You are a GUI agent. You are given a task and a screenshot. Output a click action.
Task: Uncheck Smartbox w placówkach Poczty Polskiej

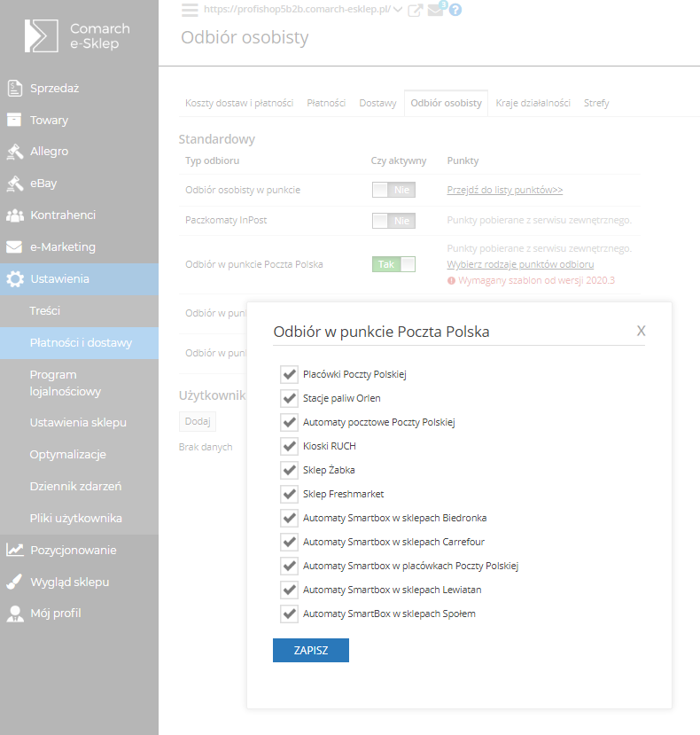point(289,566)
